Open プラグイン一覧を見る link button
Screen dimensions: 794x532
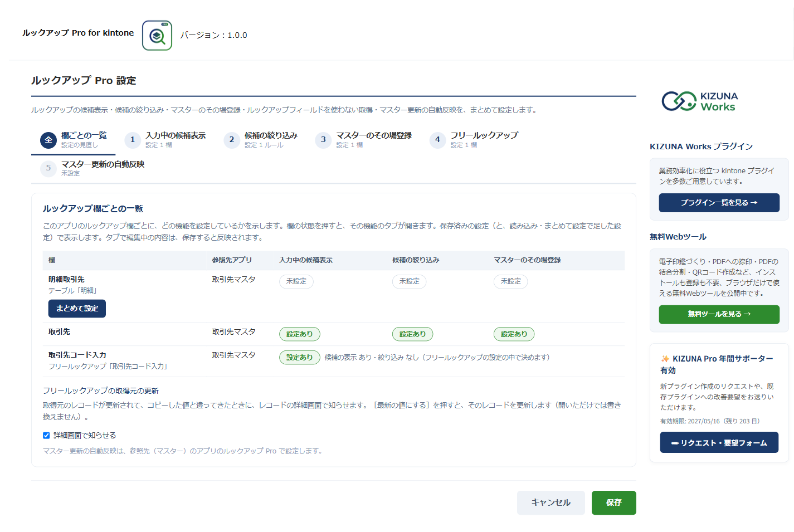[x=719, y=203]
